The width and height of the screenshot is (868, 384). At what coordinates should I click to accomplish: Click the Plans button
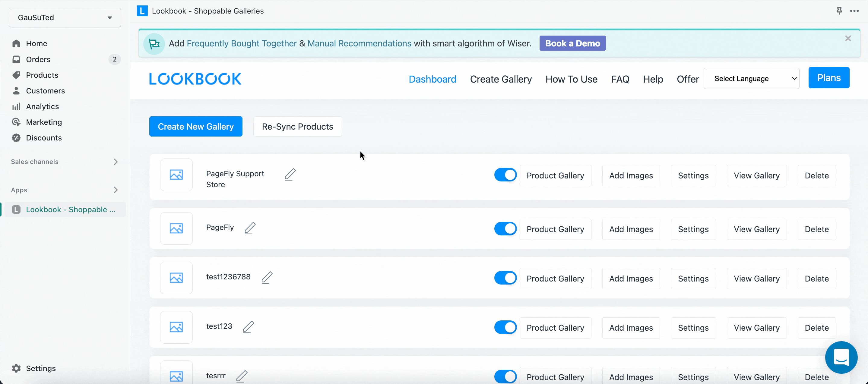(x=828, y=78)
